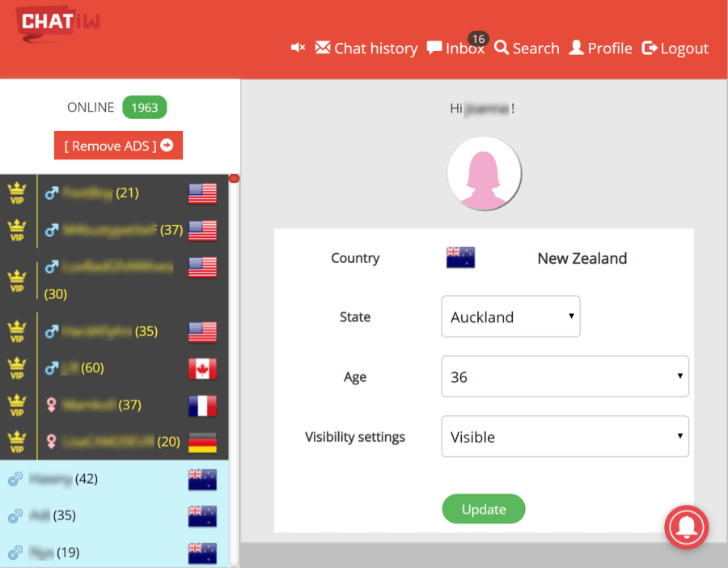Click the VIP crown of the user aged 30

pyautogui.click(x=17, y=281)
